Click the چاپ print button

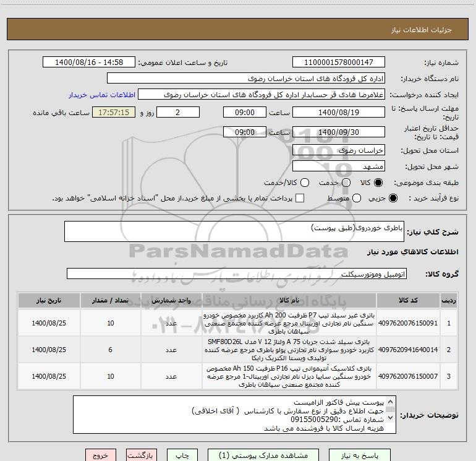click(182, 455)
